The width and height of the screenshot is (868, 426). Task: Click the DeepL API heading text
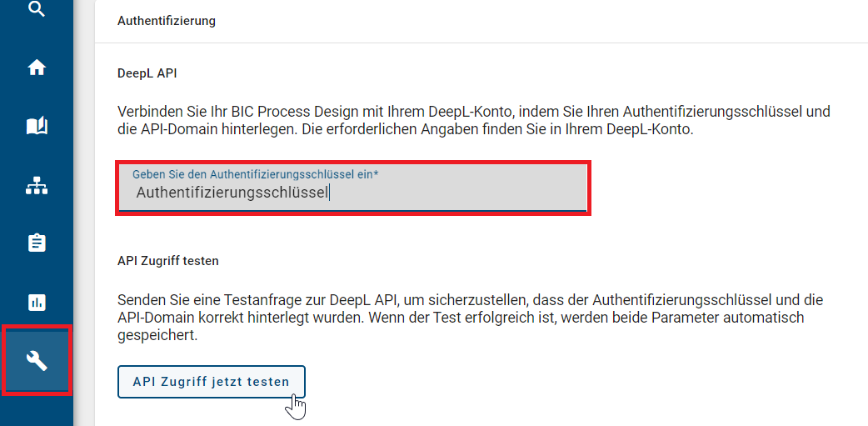point(147,73)
